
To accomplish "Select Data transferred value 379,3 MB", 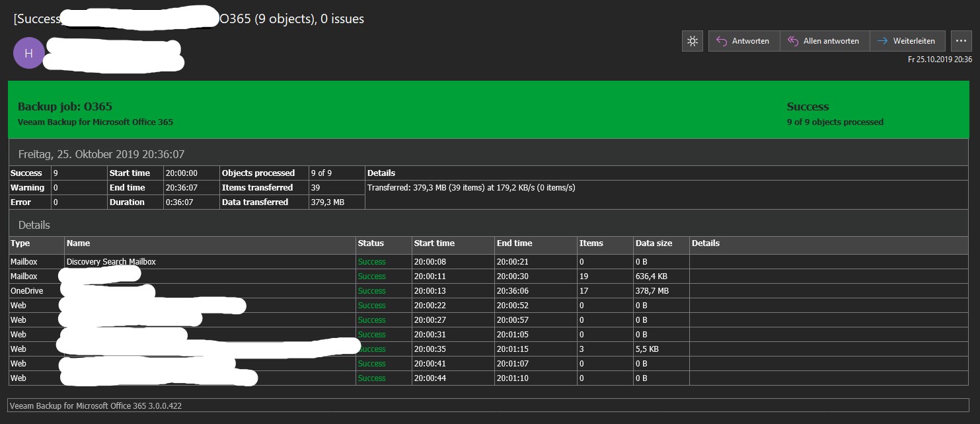I will [327, 202].
